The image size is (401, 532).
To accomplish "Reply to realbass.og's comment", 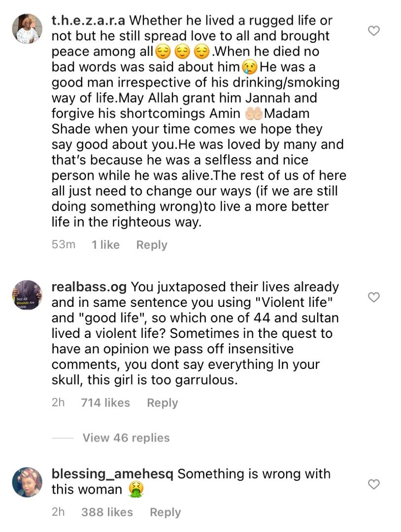I will click(162, 402).
